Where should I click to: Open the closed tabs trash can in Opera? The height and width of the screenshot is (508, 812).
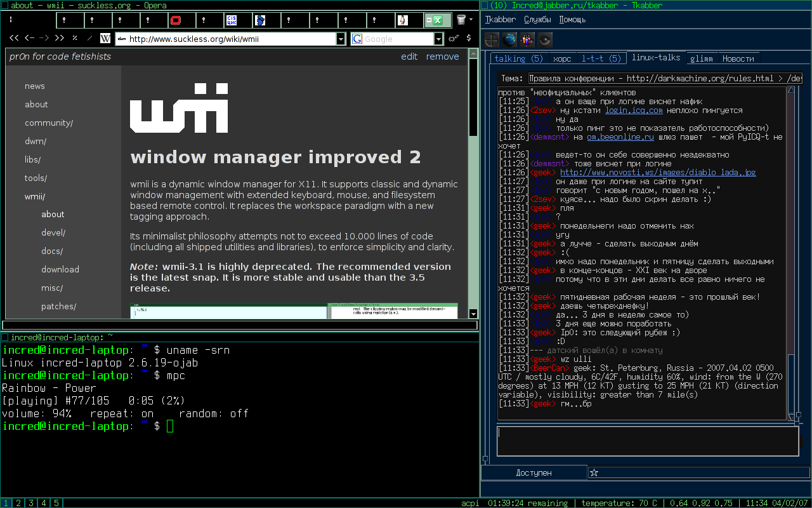461,20
